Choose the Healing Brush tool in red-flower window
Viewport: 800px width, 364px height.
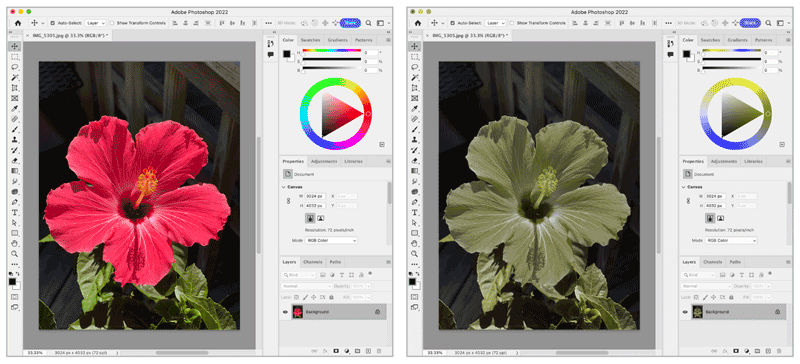pyautogui.click(x=15, y=119)
